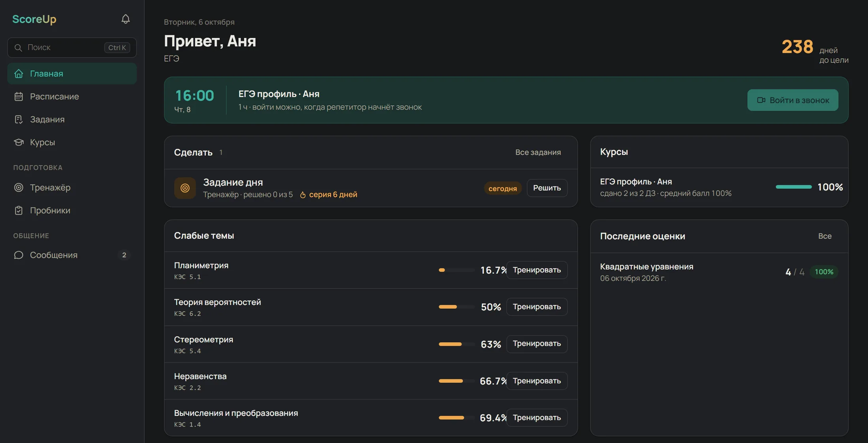The width and height of the screenshot is (868, 443).
Task: Click the Стереометрия 63% progress bar
Action: coord(456,344)
